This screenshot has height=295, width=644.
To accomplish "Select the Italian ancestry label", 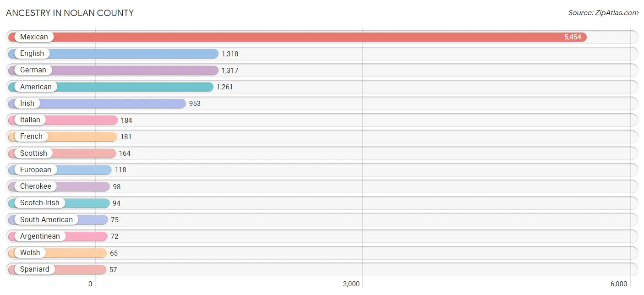I will click(30, 120).
